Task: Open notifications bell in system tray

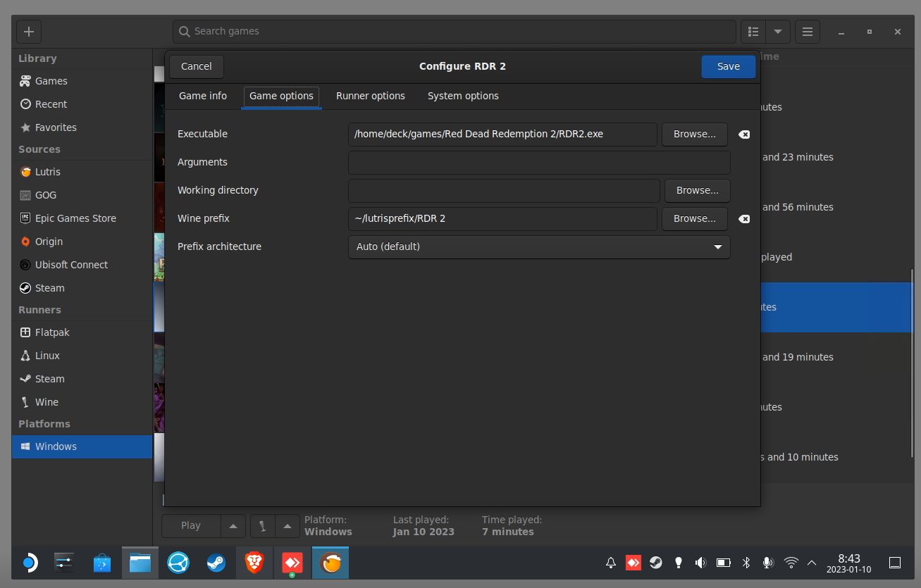Action: click(x=611, y=563)
